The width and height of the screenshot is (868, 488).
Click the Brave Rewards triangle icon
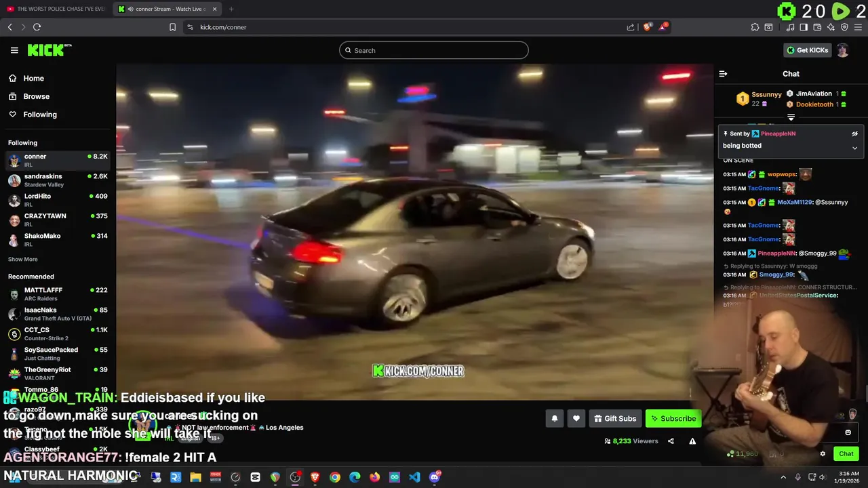coord(664,27)
